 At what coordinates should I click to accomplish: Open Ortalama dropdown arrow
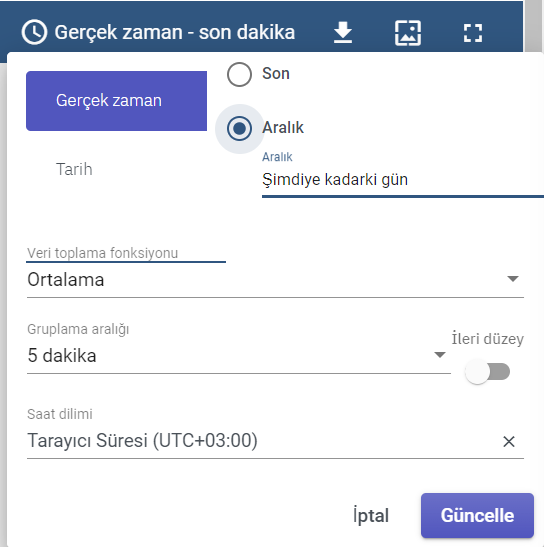point(513,279)
